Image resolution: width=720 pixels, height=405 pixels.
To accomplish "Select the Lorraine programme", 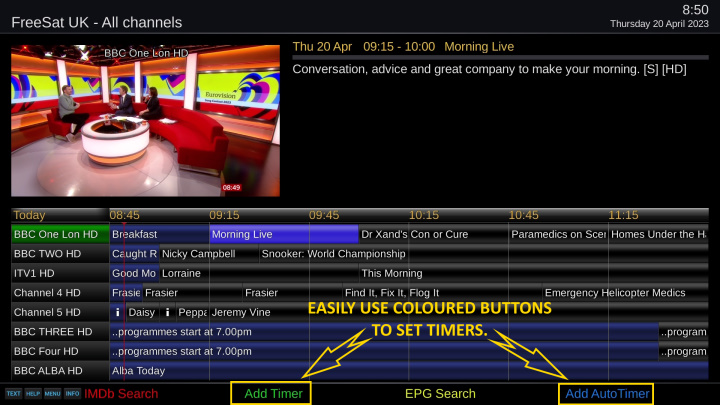I will (259, 273).
